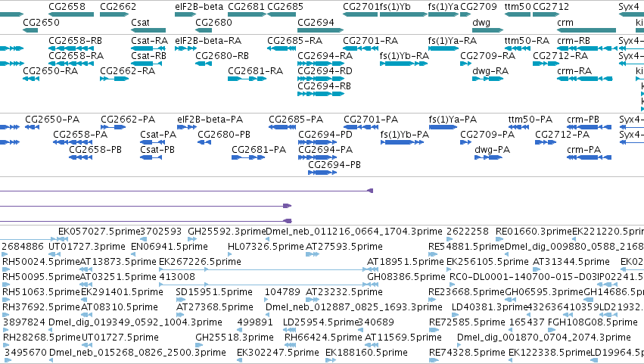Select EST AT27593.5prime
The width and height of the screenshot is (644, 364).
pyautogui.click(x=313, y=254)
